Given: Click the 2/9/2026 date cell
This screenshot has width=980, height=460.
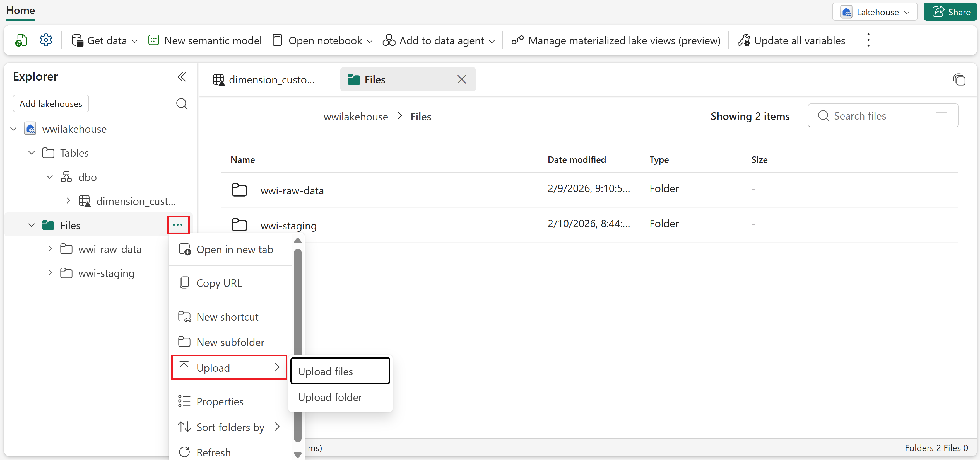Looking at the screenshot, I should [589, 188].
